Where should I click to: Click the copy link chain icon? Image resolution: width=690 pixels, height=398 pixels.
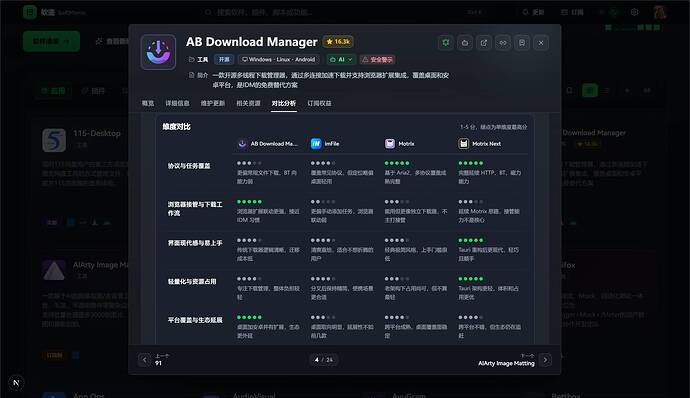pyautogui.click(x=503, y=43)
